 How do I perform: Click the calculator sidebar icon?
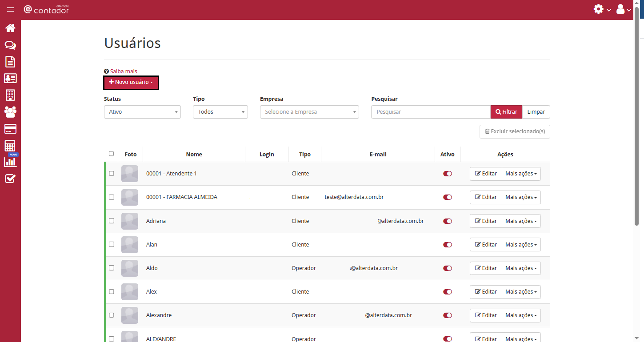tap(10, 146)
